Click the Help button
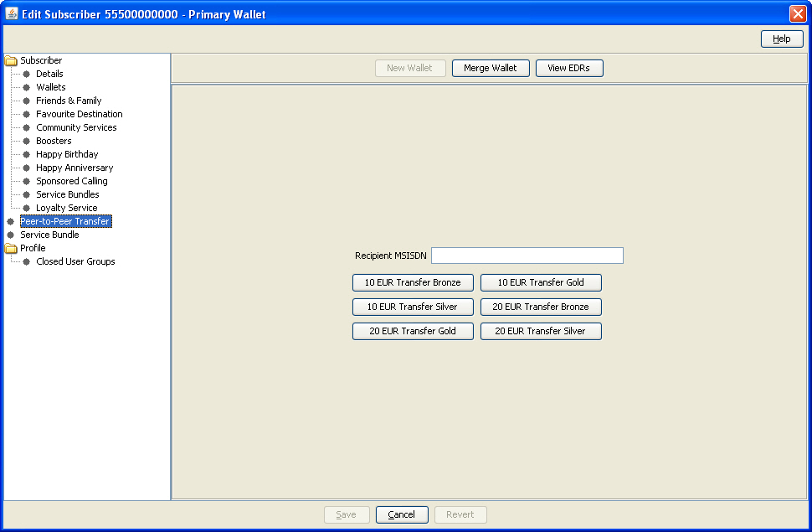Image resolution: width=812 pixels, height=532 pixels. (781, 39)
